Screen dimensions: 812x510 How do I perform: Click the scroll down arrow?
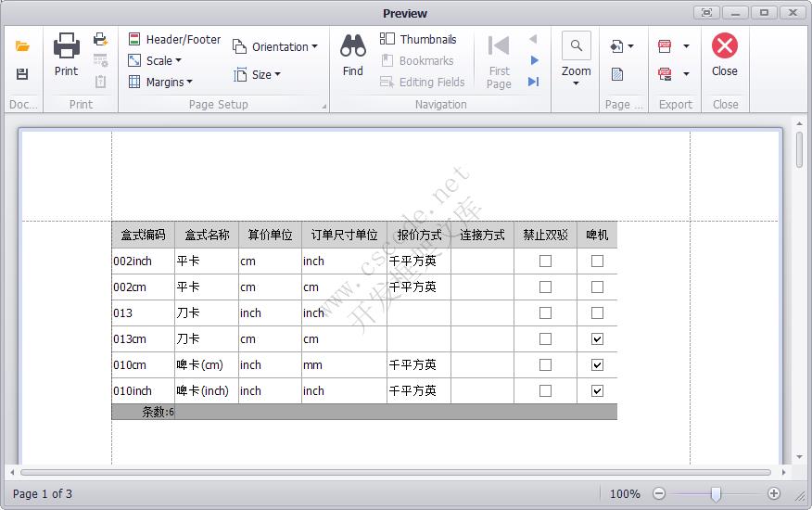(800, 457)
